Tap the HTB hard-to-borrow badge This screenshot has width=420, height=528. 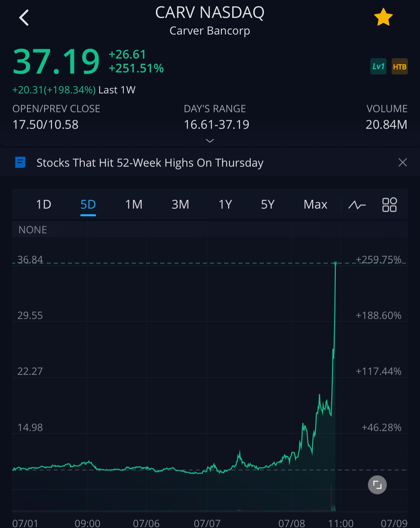399,66
